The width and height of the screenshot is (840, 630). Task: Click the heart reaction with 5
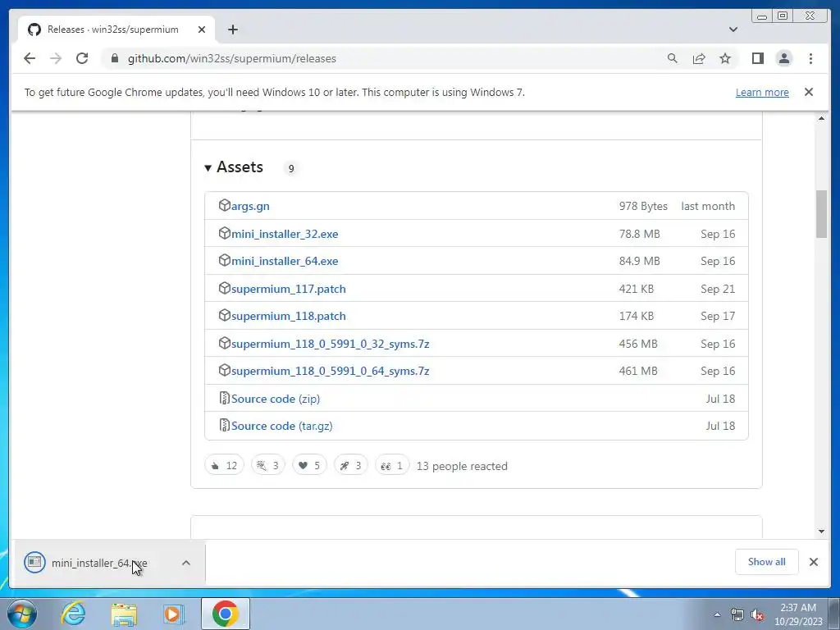pyautogui.click(x=309, y=466)
